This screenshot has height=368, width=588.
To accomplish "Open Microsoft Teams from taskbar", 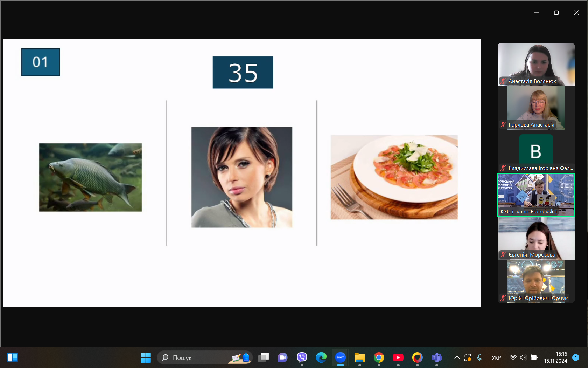I will (x=436, y=357).
